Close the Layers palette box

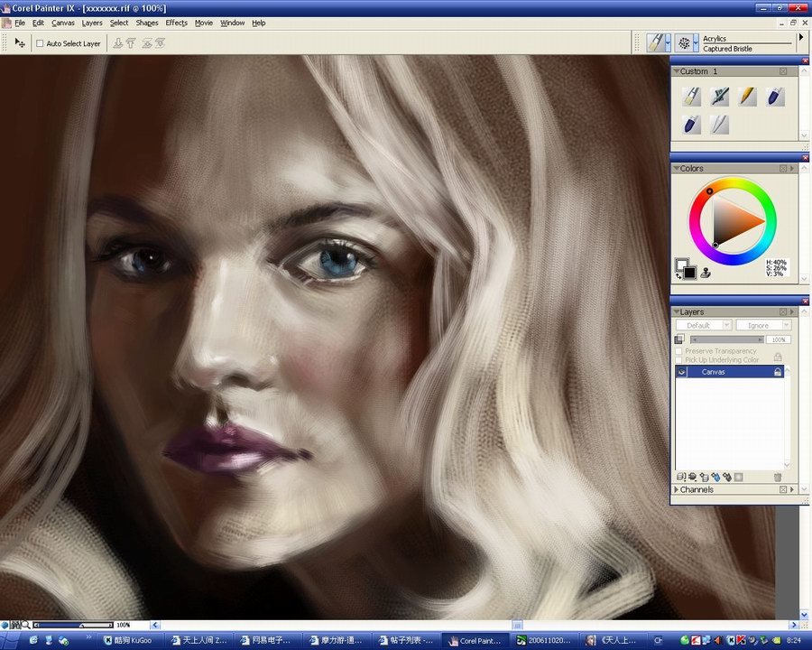783,312
